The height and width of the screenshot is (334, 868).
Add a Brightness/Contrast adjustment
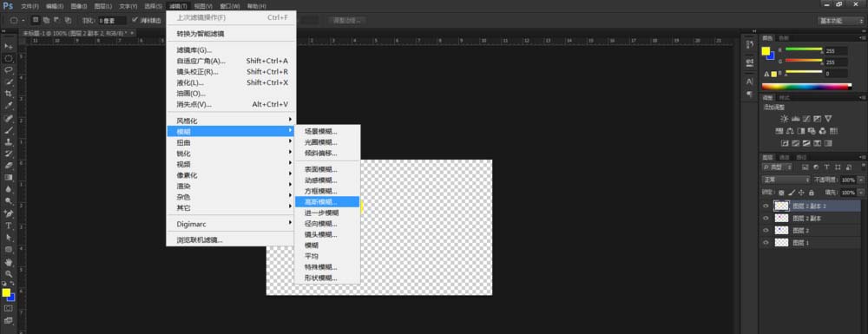[x=784, y=118]
